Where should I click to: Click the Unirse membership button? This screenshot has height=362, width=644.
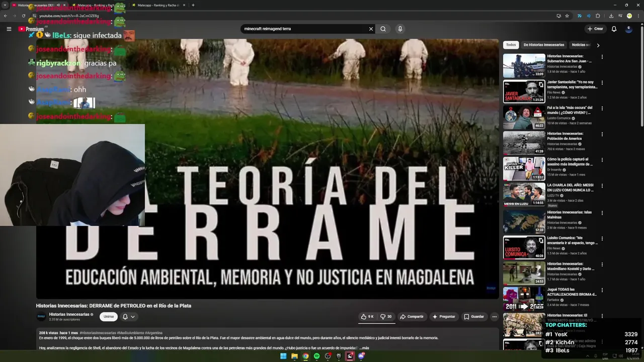click(109, 317)
